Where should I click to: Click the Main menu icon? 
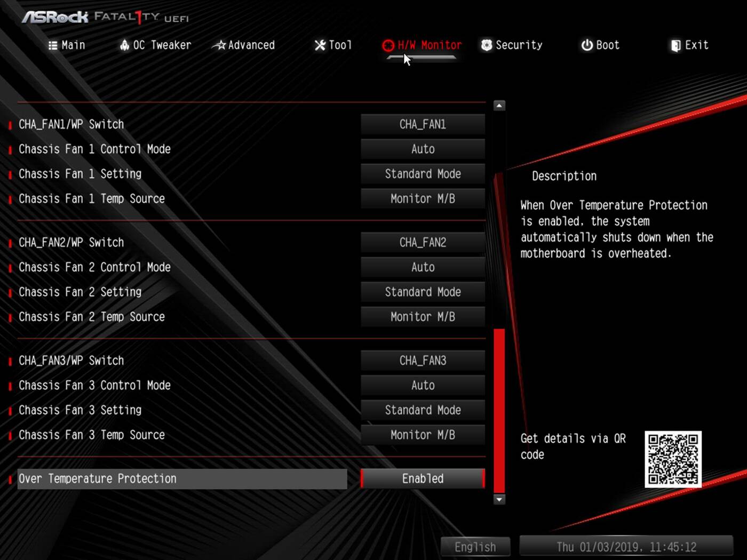point(52,45)
